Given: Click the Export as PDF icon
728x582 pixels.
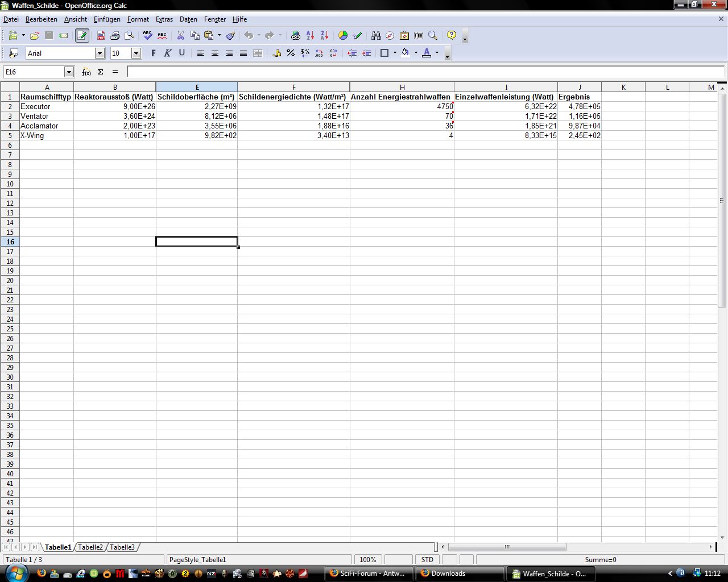Looking at the screenshot, I should click(101, 36).
